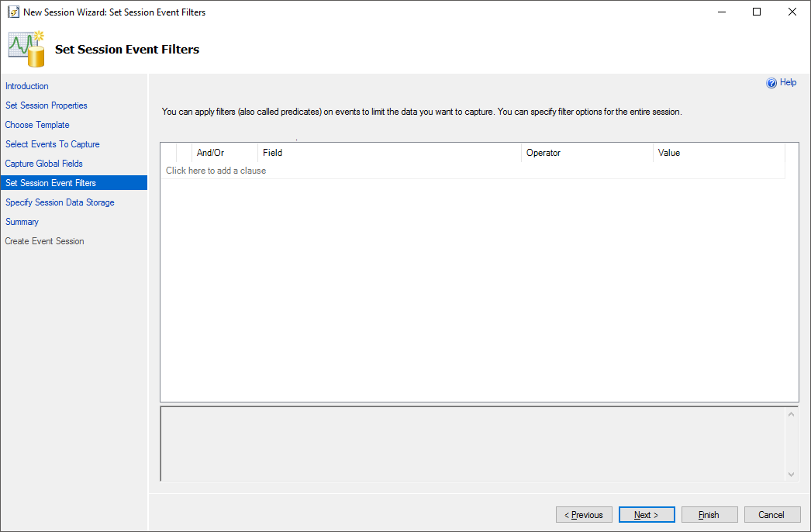Navigate to Choose Template step
This screenshot has width=811, height=532.
pyautogui.click(x=37, y=125)
